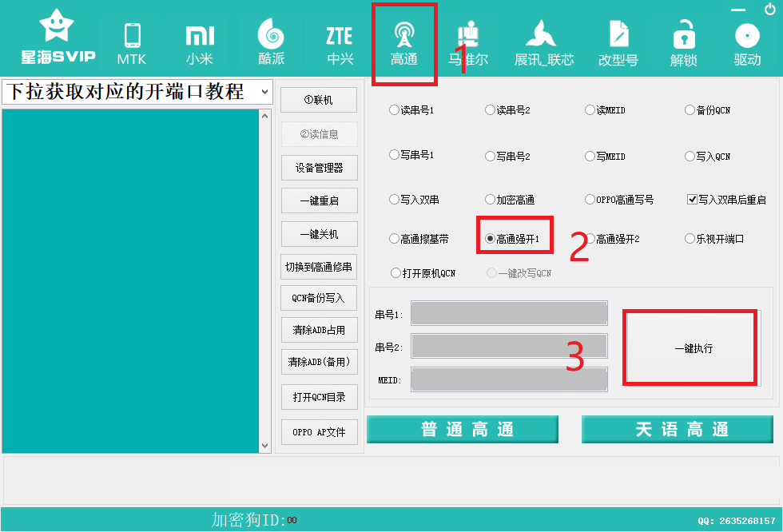Open the 改型号 change-model icon
Viewport: 783px width, 532px height.
click(618, 44)
